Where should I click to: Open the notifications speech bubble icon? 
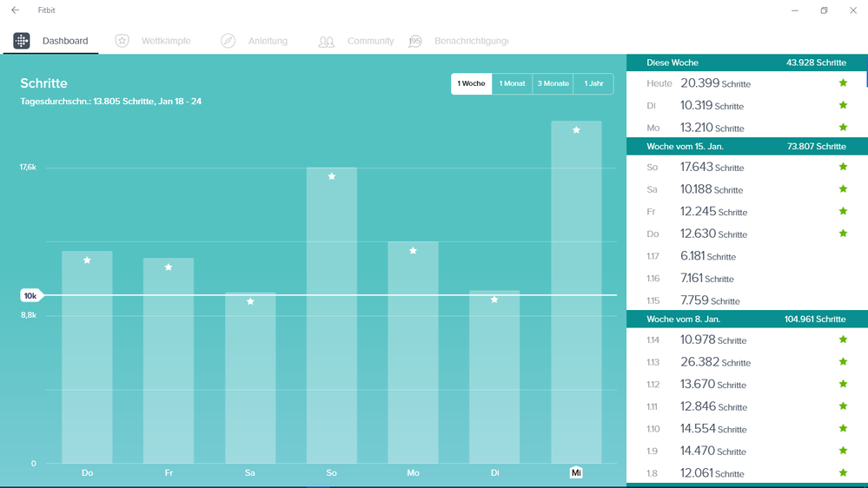(415, 41)
